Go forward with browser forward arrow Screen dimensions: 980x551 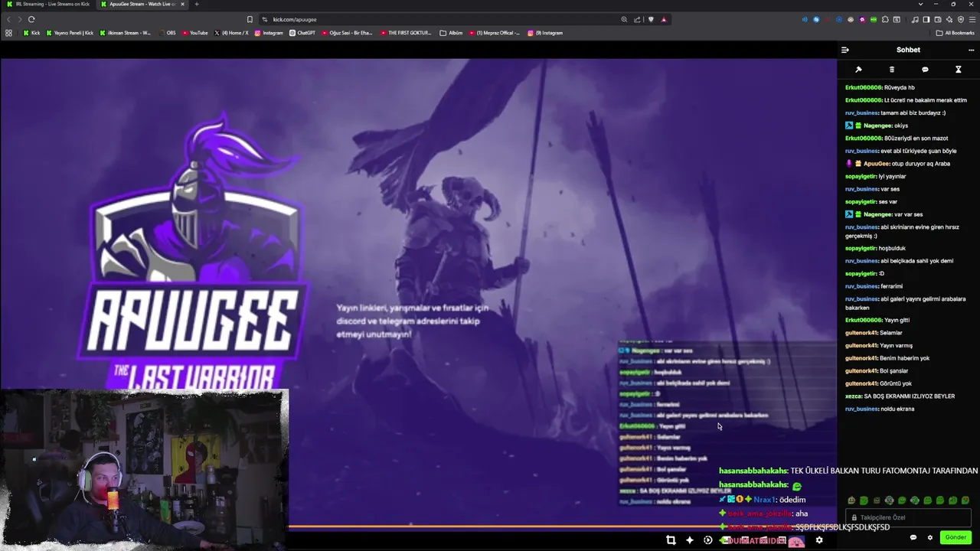20,19
